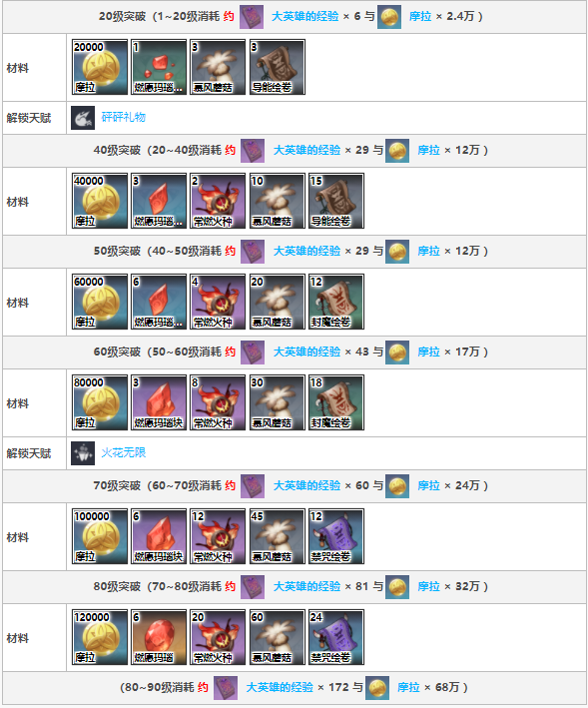Click the 导能绘卷 icon with count 15
This screenshot has width=588, height=708.
(x=336, y=201)
